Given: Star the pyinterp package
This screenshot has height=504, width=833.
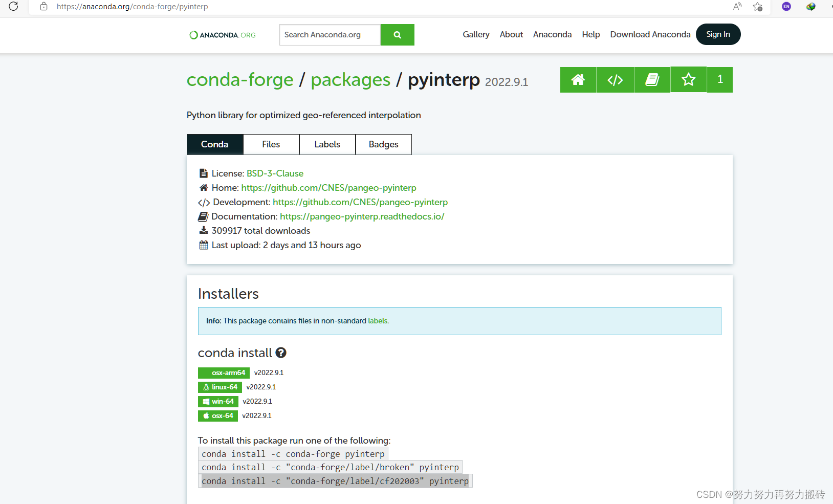Looking at the screenshot, I should [x=688, y=80].
